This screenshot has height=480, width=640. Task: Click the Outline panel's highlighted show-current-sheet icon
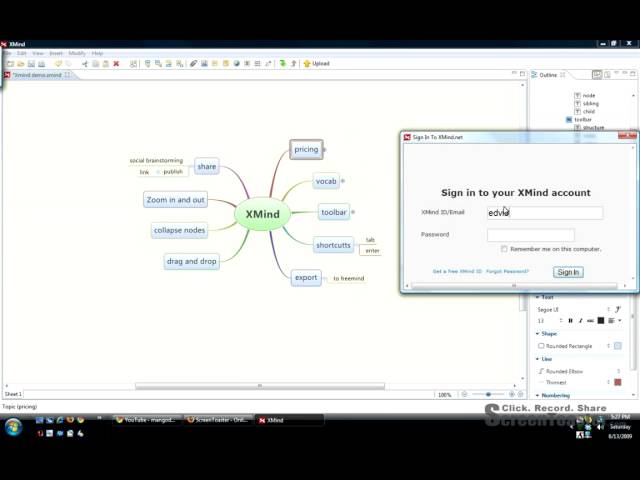point(597,74)
